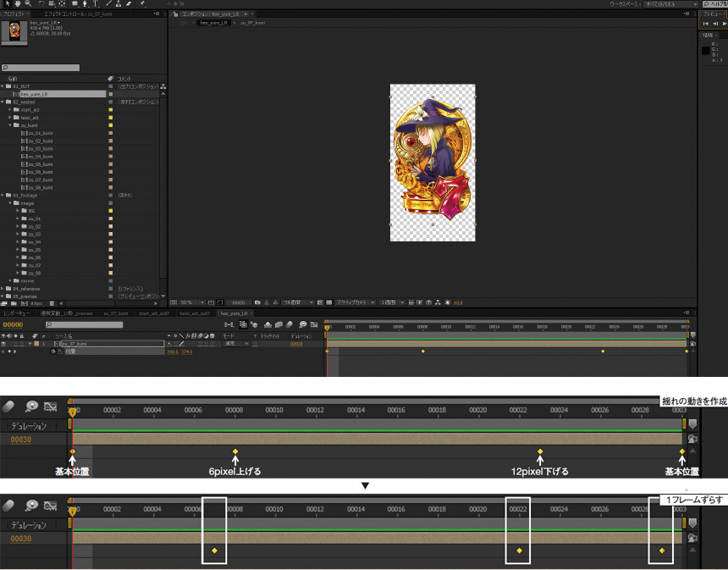Show channel and color management settings
The image size is (728, 570).
click(275, 302)
